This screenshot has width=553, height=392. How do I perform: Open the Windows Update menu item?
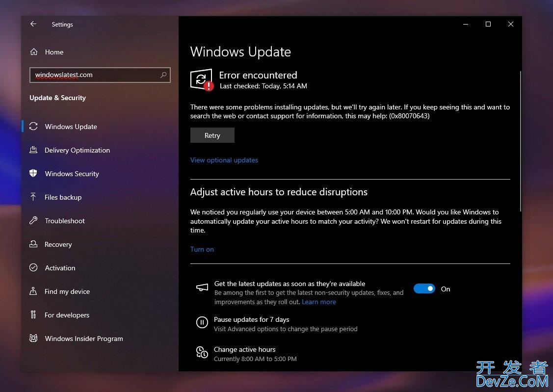[71, 127]
